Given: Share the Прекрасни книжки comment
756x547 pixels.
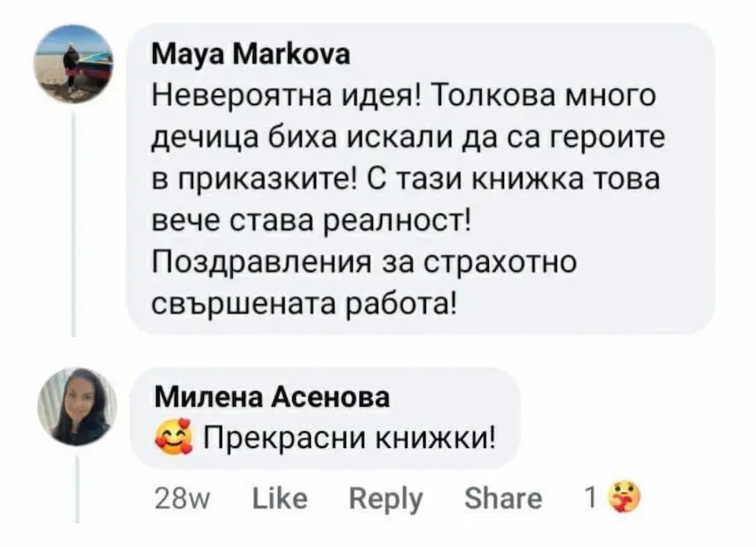Looking at the screenshot, I should pyautogui.click(x=503, y=498).
